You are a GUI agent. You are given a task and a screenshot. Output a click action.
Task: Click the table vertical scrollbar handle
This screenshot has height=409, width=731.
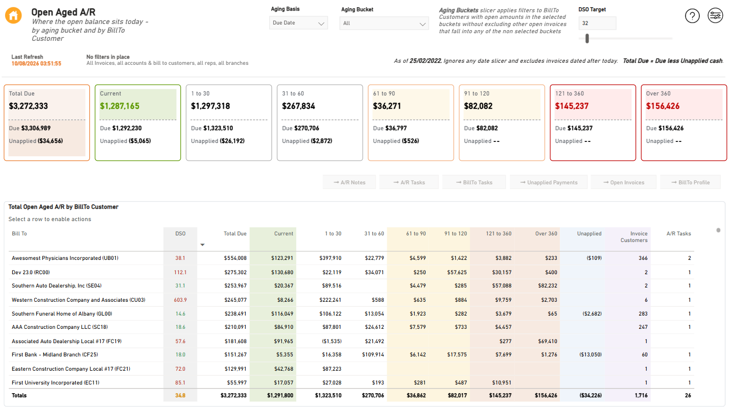tap(718, 230)
